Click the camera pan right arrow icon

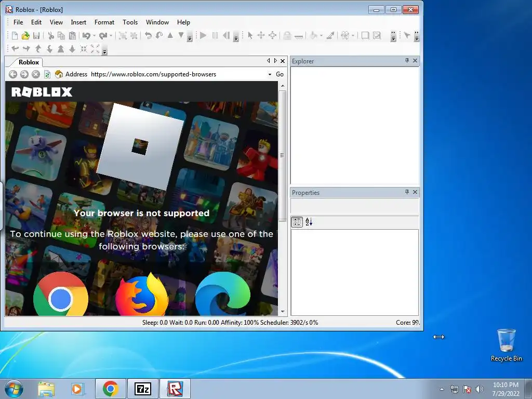(x=26, y=49)
